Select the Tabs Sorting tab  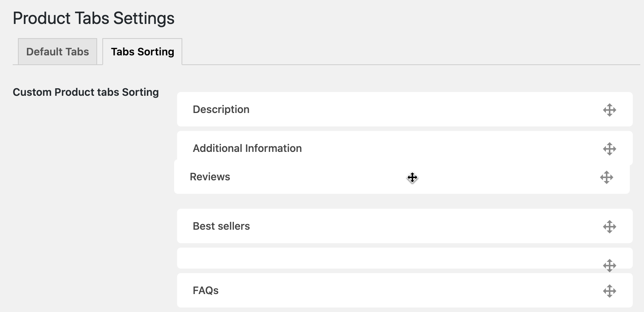click(142, 52)
